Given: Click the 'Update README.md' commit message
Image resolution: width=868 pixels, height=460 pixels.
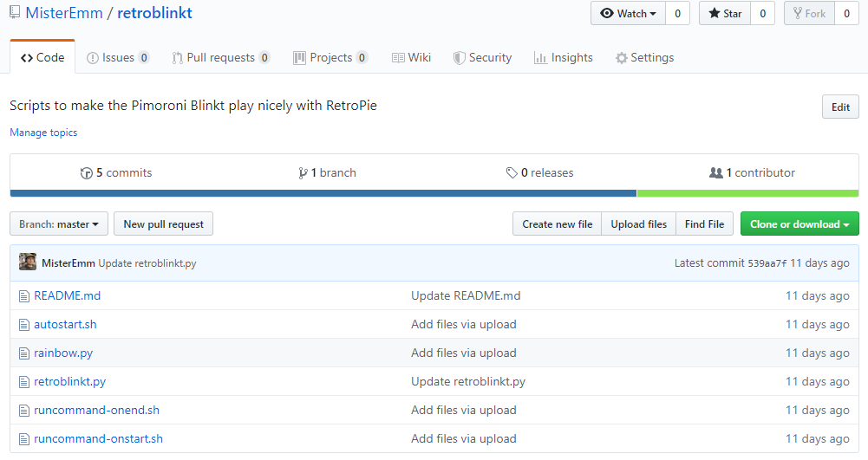Looking at the screenshot, I should pos(466,295).
